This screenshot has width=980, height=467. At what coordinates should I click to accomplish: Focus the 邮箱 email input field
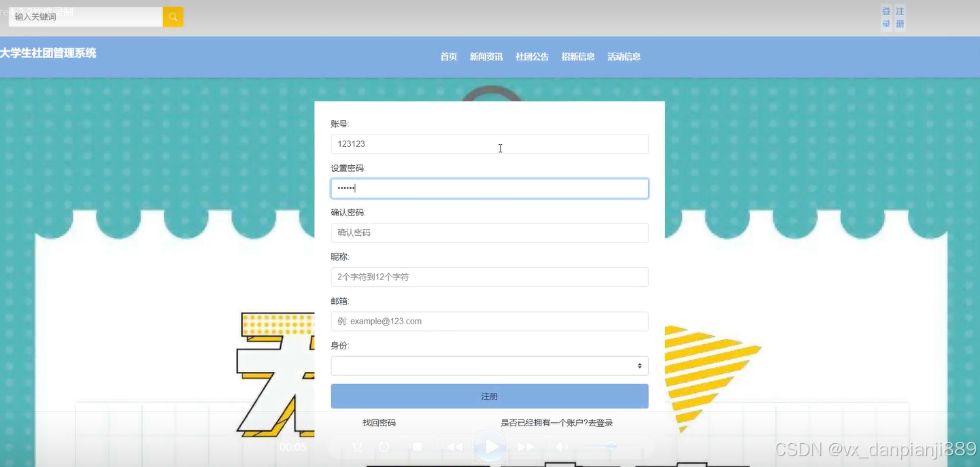click(490, 321)
